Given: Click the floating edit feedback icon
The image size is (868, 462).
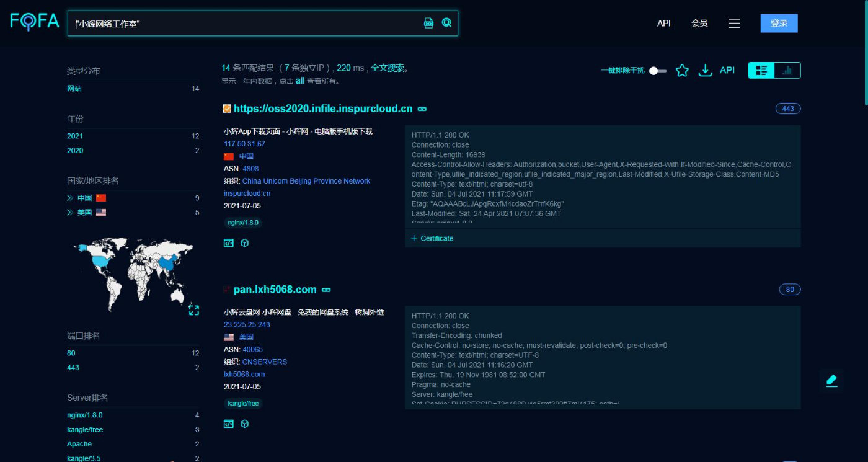Looking at the screenshot, I should pyautogui.click(x=831, y=381).
